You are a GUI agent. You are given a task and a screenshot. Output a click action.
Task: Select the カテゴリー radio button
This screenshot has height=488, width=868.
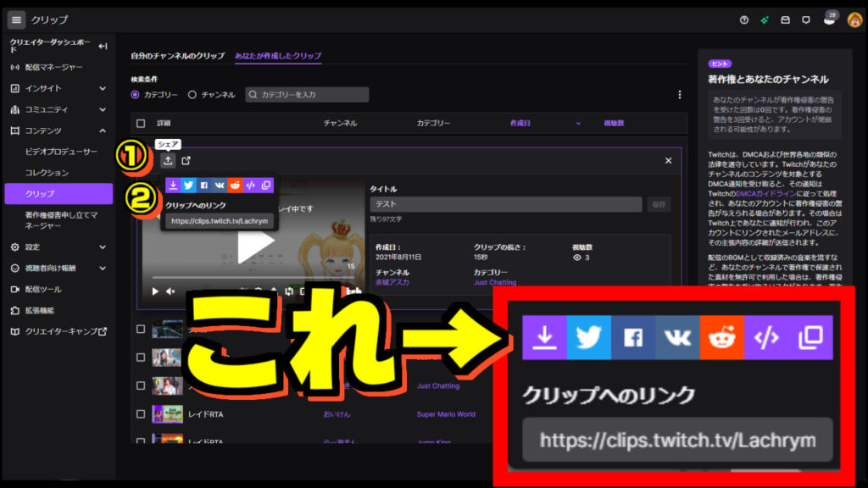tap(135, 95)
